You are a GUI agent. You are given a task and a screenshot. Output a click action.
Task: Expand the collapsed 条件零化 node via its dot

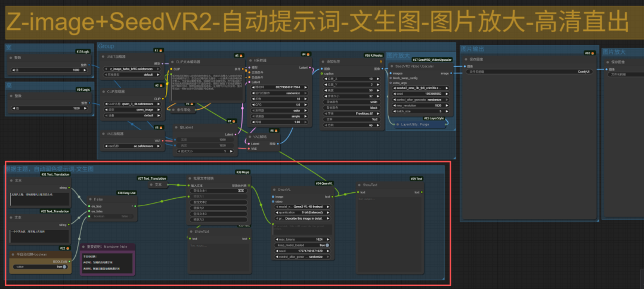pos(173,110)
